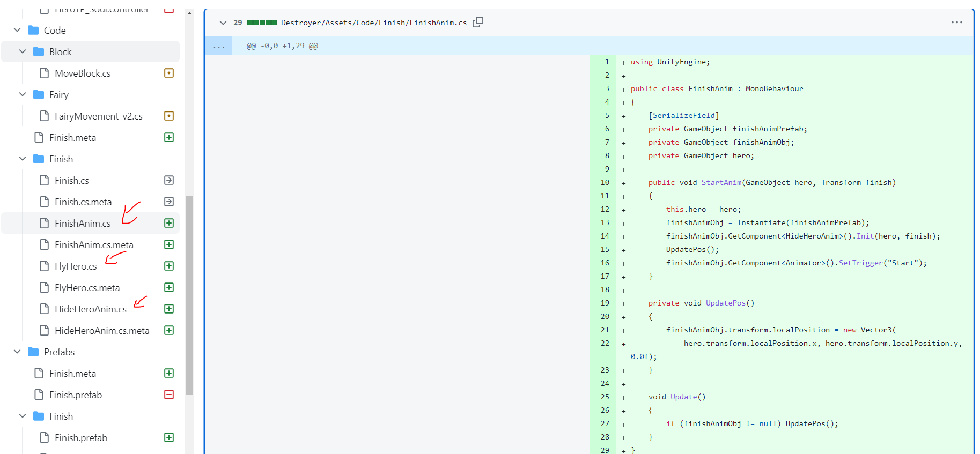Expand hidden lines above the diff hunk
This screenshot has width=980, height=454.
219,46
